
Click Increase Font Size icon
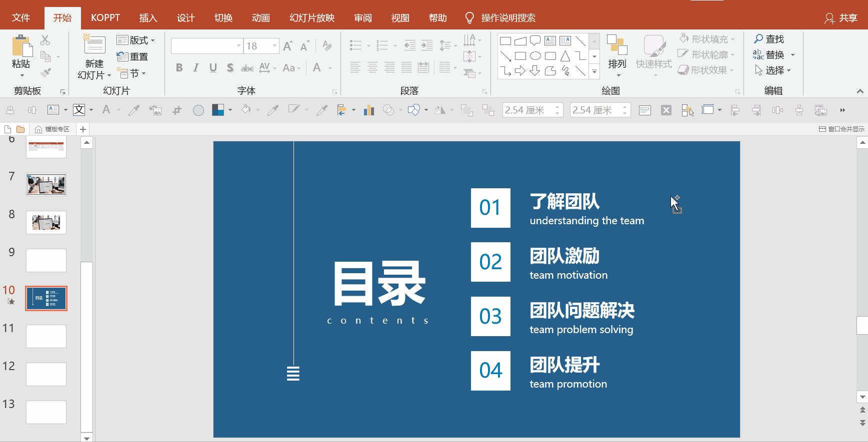[x=287, y=46]
